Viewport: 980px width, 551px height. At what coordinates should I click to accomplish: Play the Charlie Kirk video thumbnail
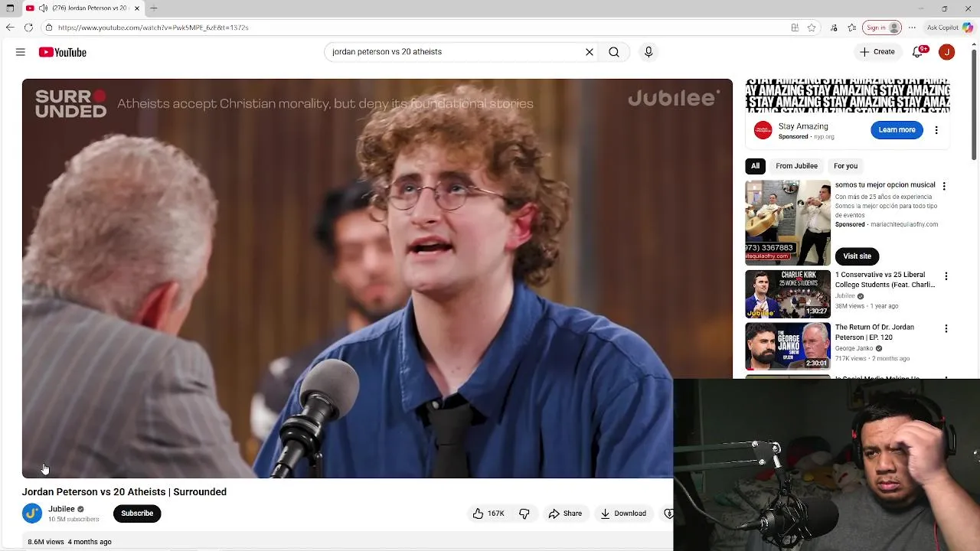788,294
